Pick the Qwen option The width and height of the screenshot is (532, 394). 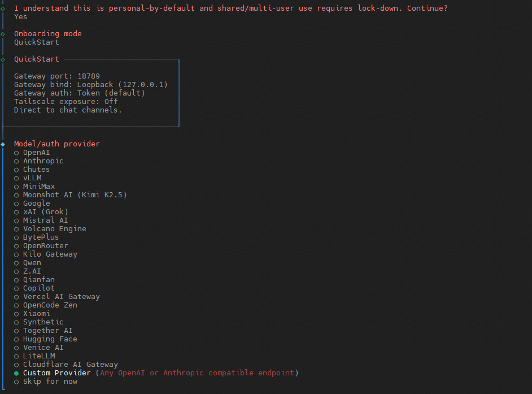(32, 263)
